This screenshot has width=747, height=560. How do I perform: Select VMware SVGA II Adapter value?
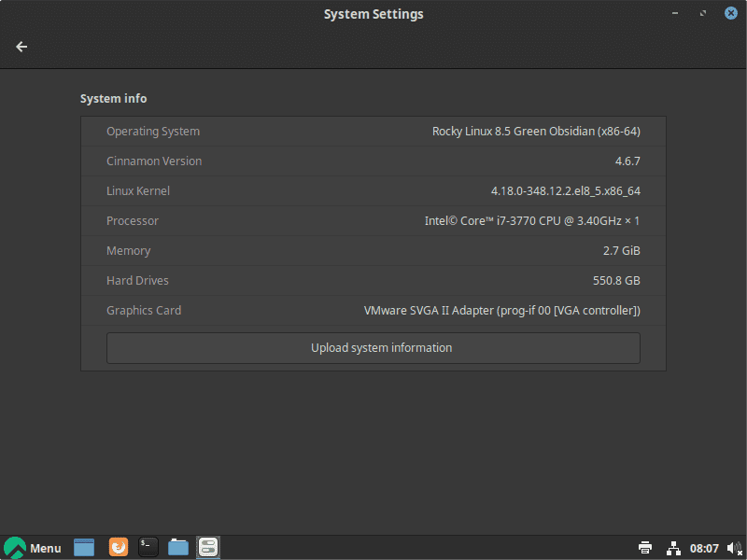click(x=502, y=311)
